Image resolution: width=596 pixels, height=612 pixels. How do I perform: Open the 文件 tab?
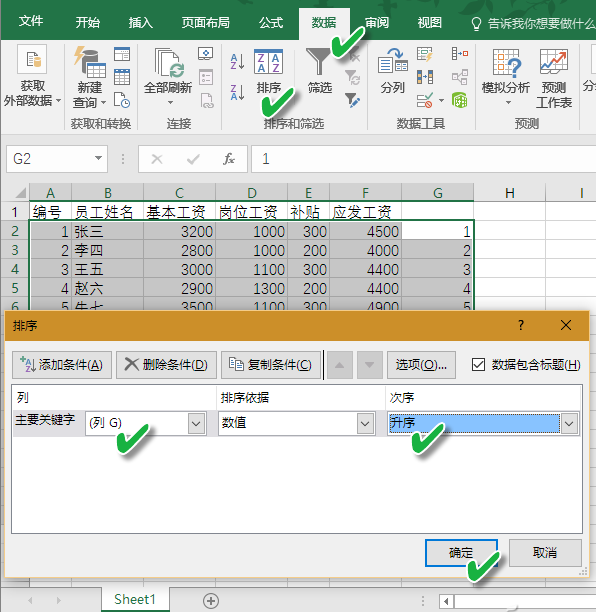tap(31, 21)
